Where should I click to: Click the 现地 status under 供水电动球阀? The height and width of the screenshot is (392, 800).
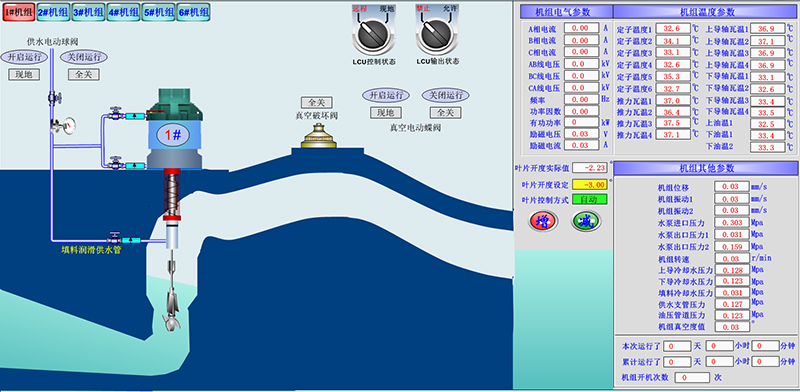point(24,74)
